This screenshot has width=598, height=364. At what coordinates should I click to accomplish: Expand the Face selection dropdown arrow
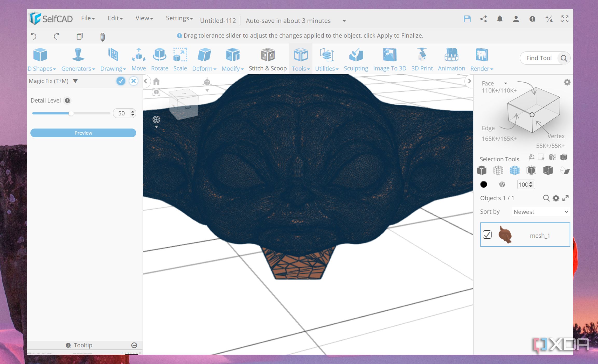click(x=505, y=83)
